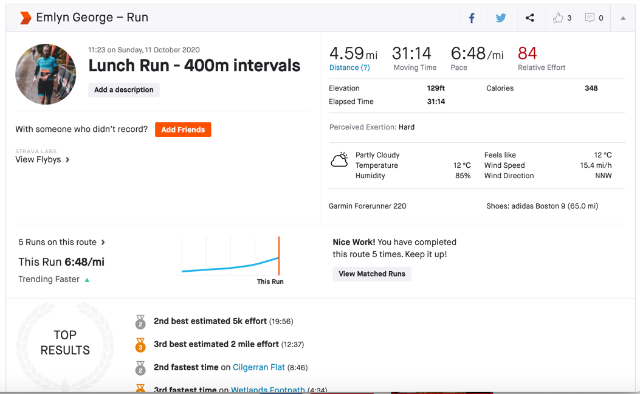The width and height of the screenshot is (640, 394).
Task: Click the date 11:23 on Sunday, 11 October 2020
Action: point(144,50)
